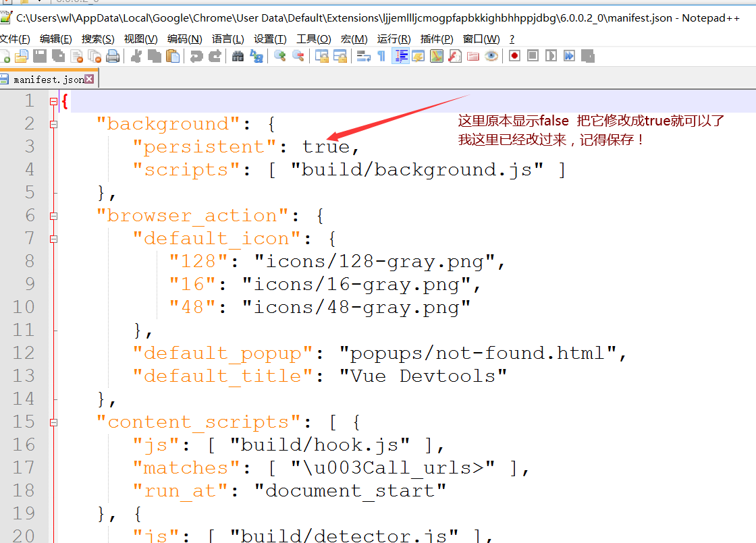The height and width of the screenshot is (543, 756).
Task: Open the 宏(M) menu
Action: 354,38
